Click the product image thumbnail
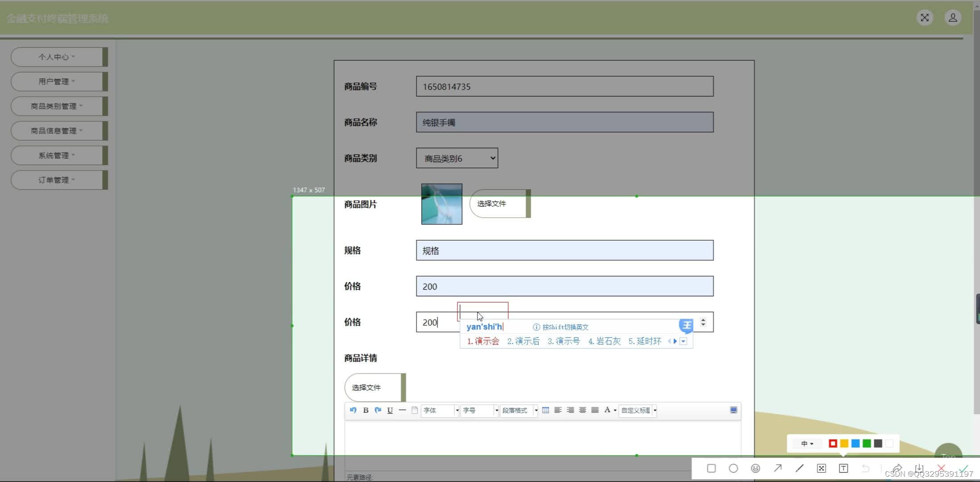This screenshot has width=980, height=482. 441,204
